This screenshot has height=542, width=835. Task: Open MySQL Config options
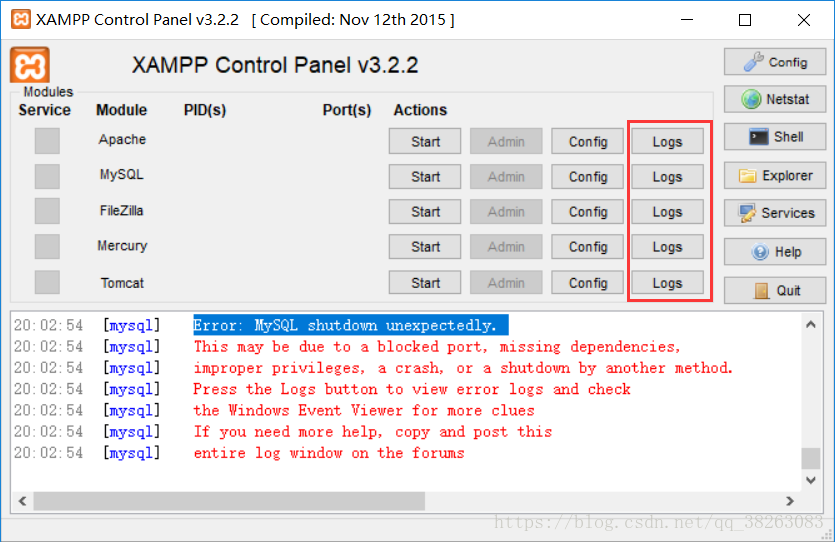pyautogui.click(x=587, y=176)
